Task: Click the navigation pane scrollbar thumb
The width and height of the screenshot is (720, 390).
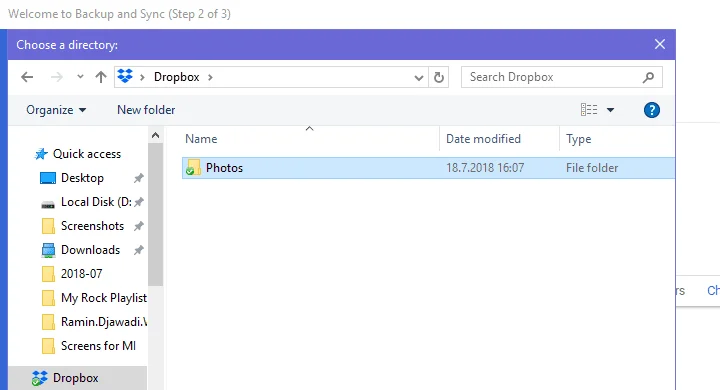Action: click(155, 214)
